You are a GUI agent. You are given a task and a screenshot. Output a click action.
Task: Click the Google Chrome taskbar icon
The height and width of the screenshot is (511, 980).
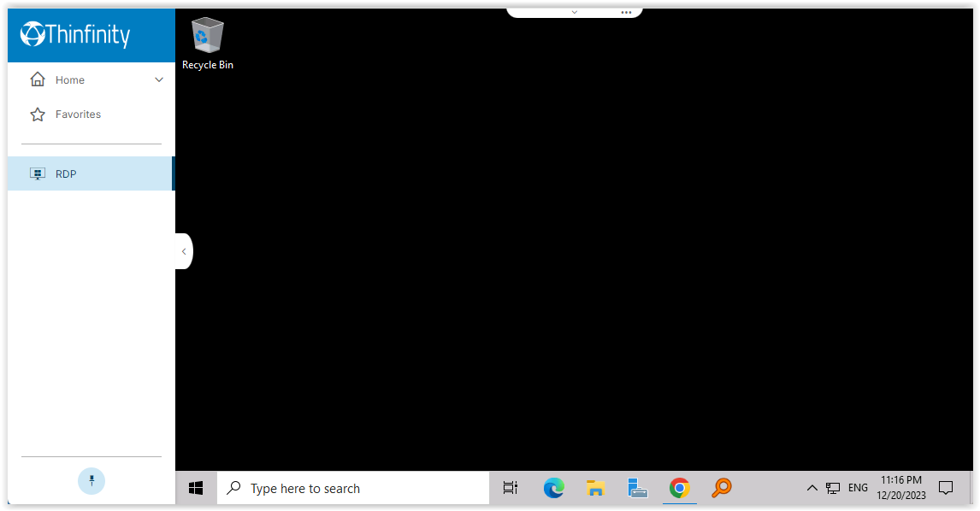click(680, 488)
